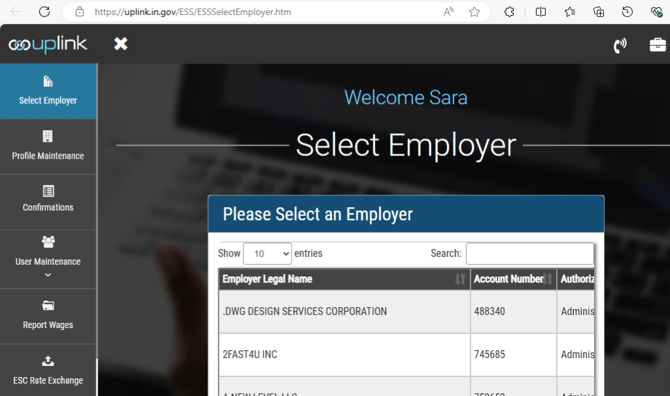Click the site lock icon in address bar
670x396 pixels.
click(x=79, y=12)
